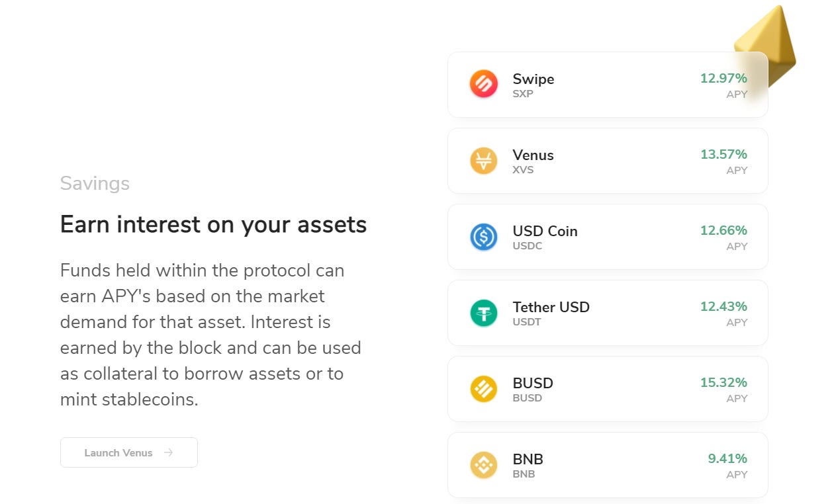Click the arrow icon on Launch Venus button
The image size is (830, 504).
coord(168,452)
